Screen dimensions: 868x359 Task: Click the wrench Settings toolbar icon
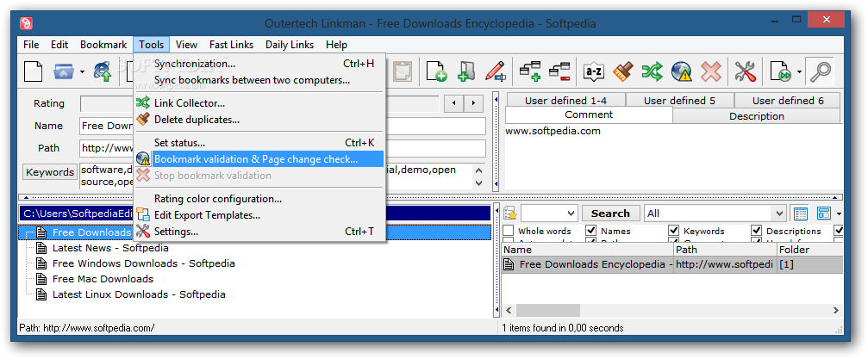(745, 71)
